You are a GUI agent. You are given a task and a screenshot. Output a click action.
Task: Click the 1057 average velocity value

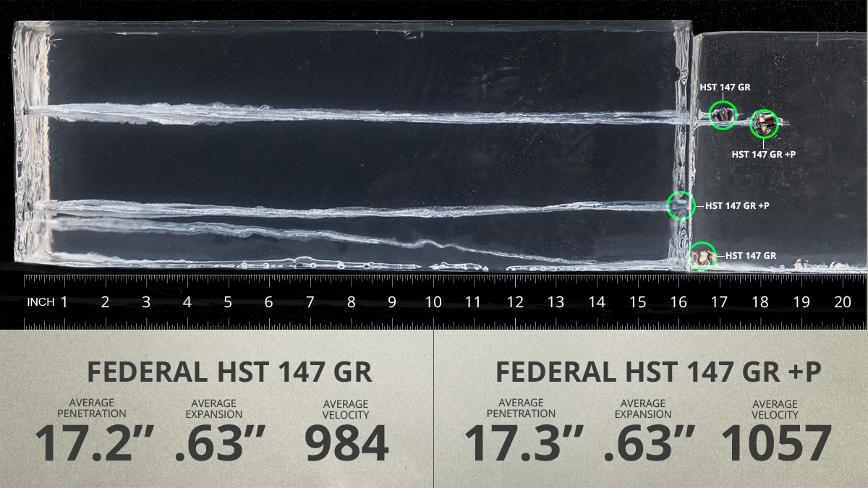pos(775,444)
